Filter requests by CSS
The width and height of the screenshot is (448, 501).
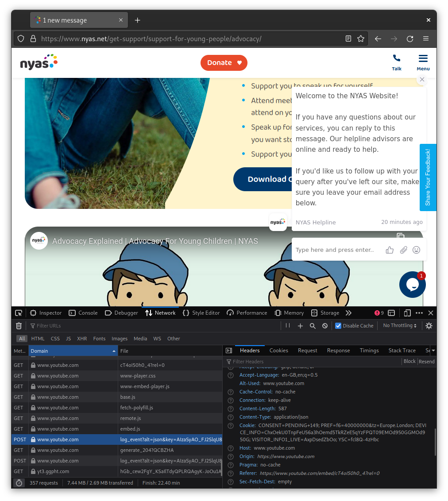pyautogui.click(x=55, y=339)
